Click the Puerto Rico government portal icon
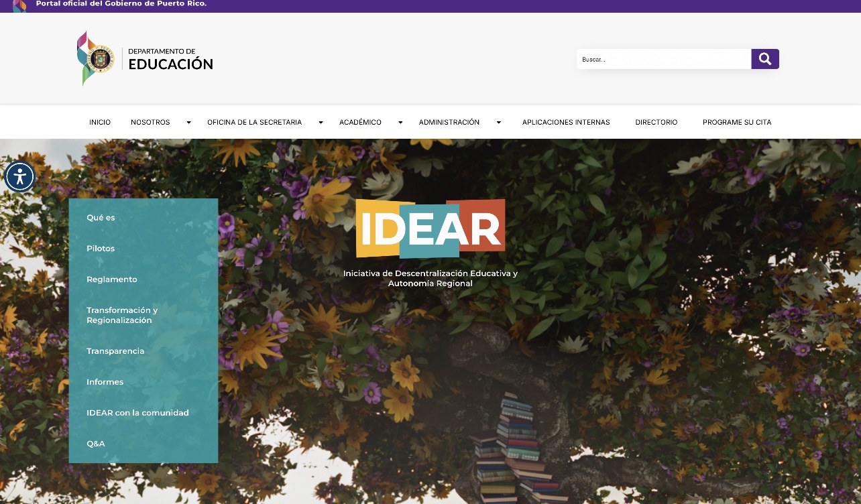The image size is (861, 504). click(x=19, y=5)
